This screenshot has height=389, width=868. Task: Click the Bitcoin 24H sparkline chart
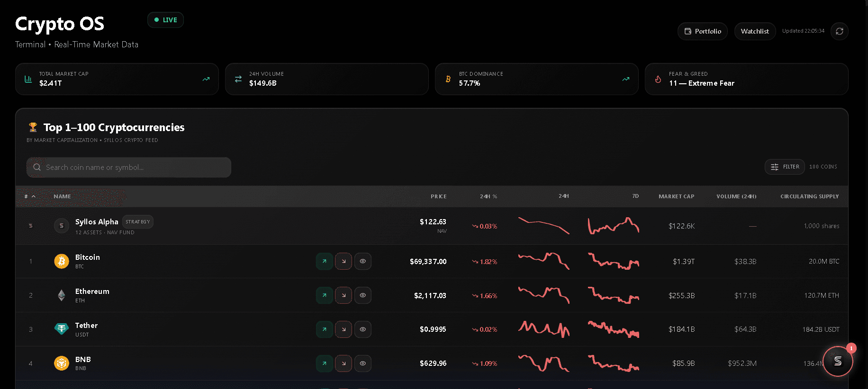543,261
